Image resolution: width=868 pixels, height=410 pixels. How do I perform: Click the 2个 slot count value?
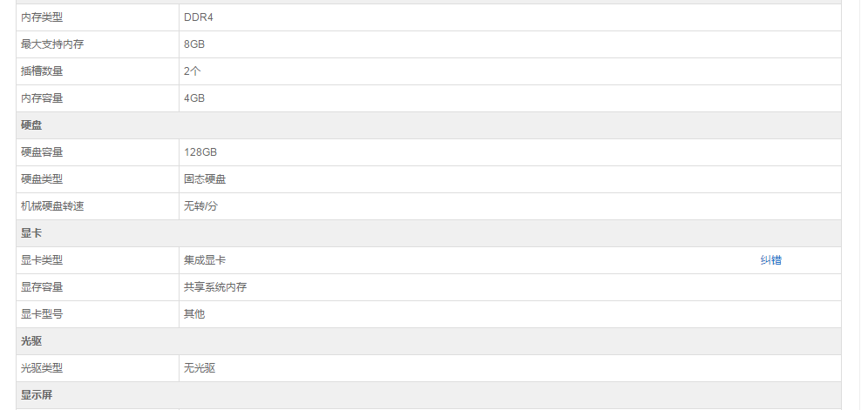(192, 71)
